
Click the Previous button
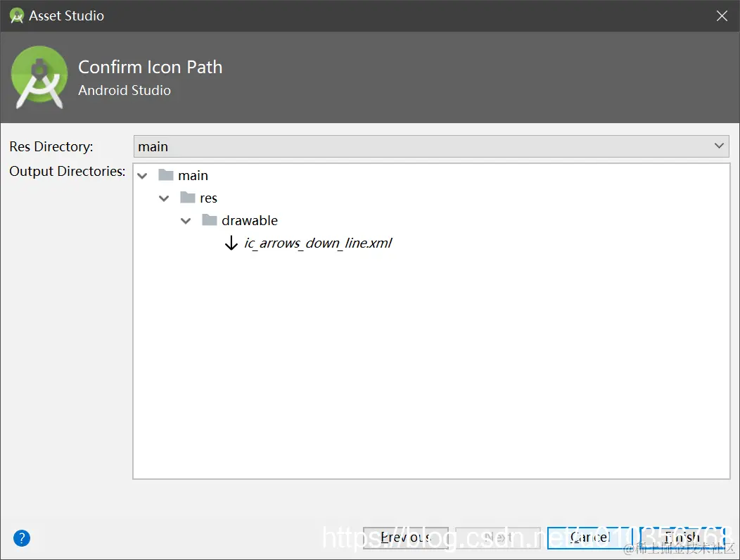[405, 537]
